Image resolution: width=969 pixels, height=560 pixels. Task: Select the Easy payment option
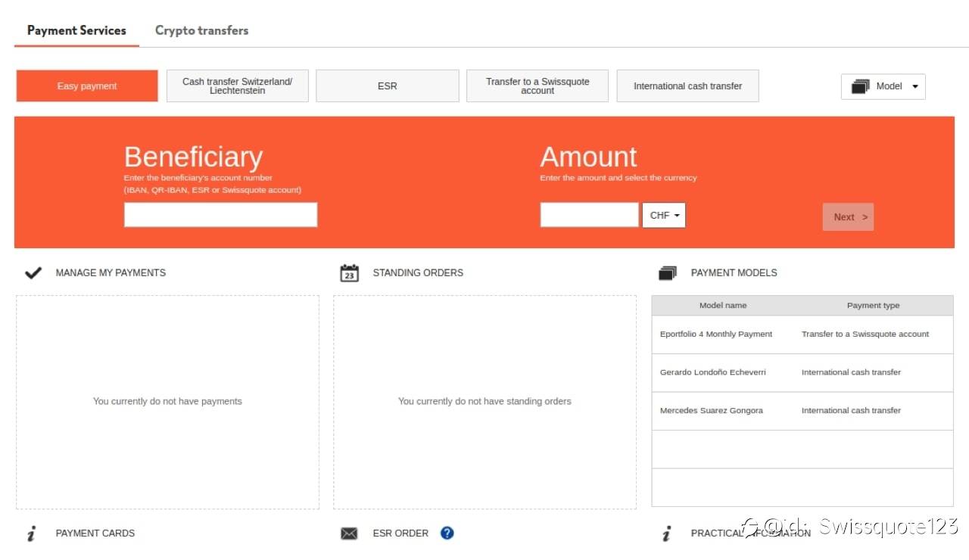pos(87,86)
